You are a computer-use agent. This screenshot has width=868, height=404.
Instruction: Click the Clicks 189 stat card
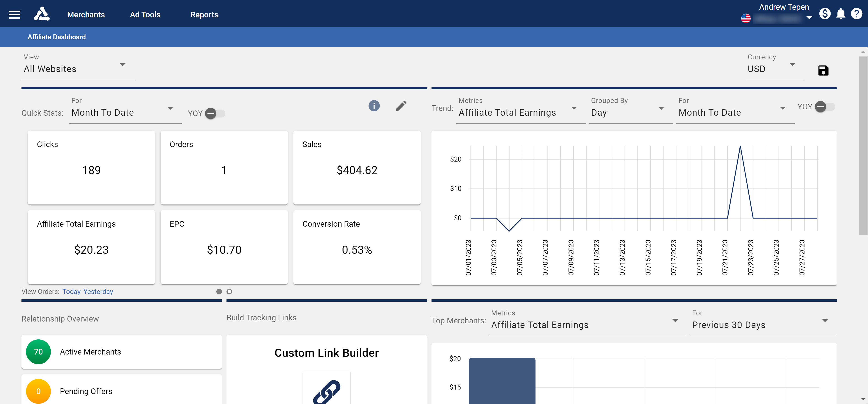coord(91,167)
